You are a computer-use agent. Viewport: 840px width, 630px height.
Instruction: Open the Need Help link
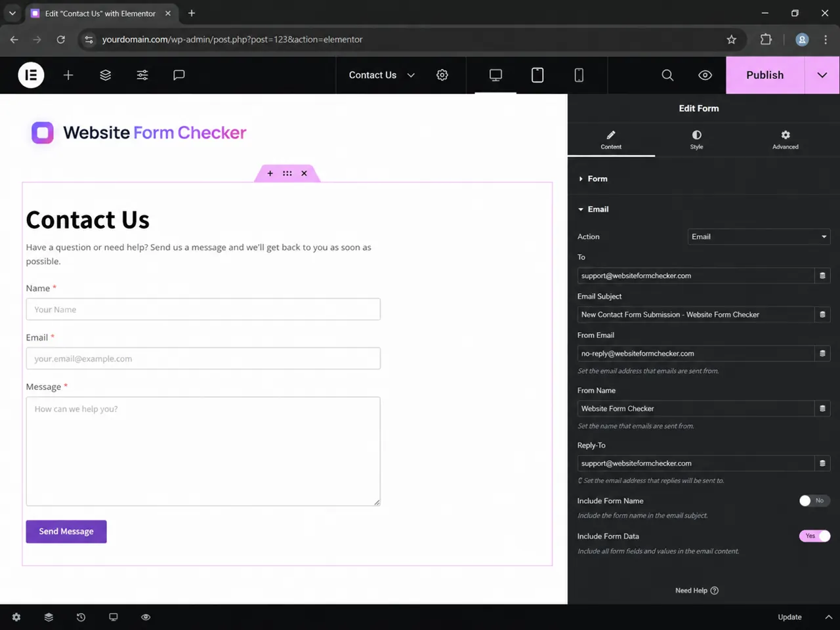point(697,591)
